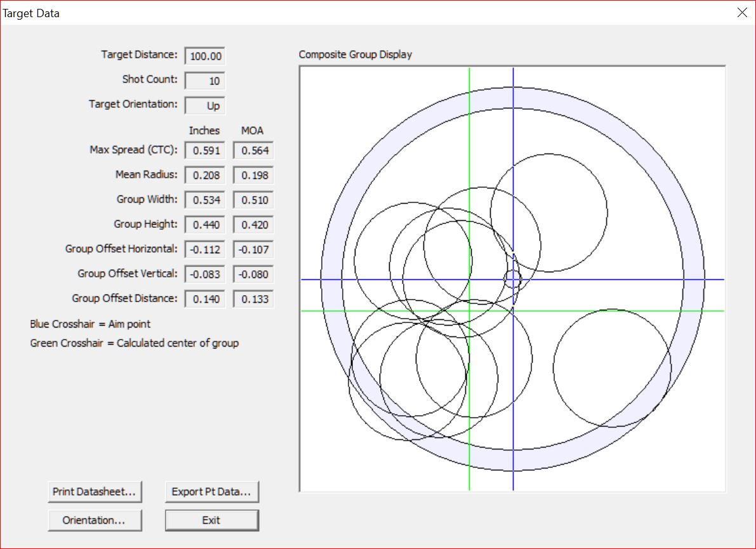The width and height of the screenshot is (756, 549).
Task: Click Group Offset Vertical MOA value
Action: 253,274
